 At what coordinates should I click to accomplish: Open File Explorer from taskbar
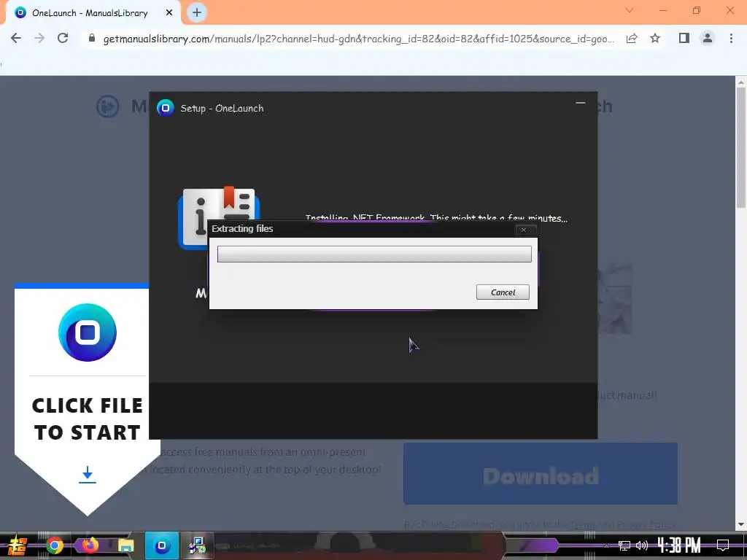[125, 545]
